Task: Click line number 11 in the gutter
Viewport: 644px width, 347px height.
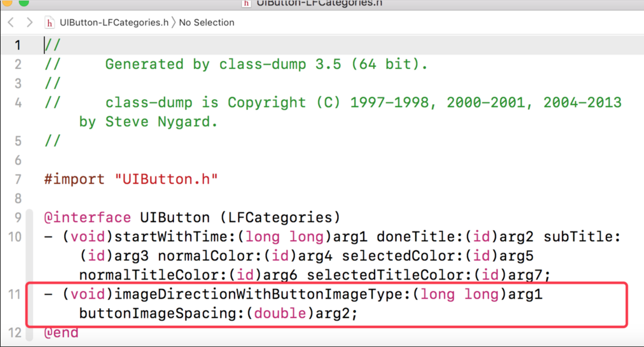Action: point(14,294)
